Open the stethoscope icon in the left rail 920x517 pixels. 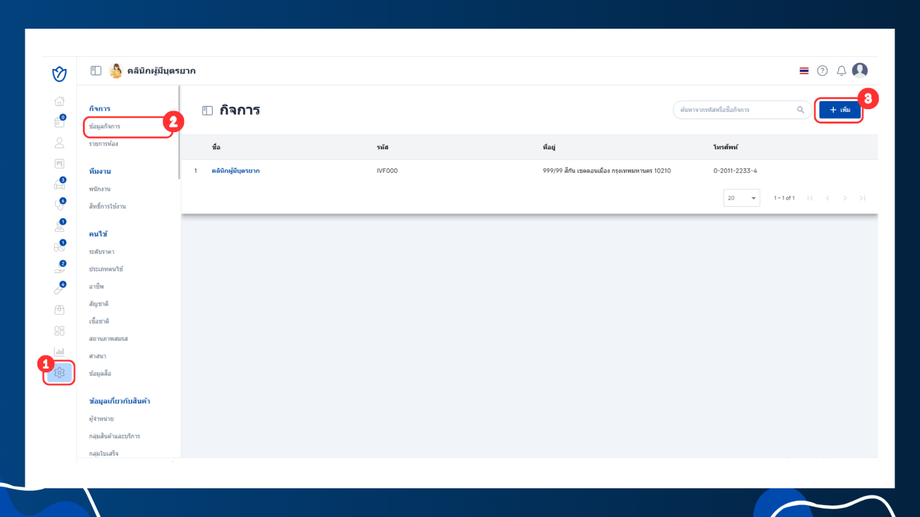pyautogui.click(x=59, y=205)
